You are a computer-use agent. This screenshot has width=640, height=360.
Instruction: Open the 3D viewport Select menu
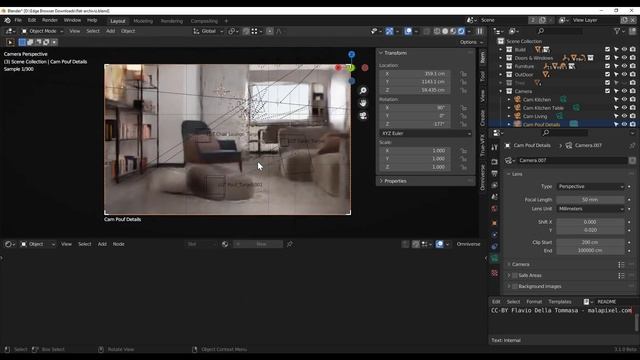pos(93,31)
